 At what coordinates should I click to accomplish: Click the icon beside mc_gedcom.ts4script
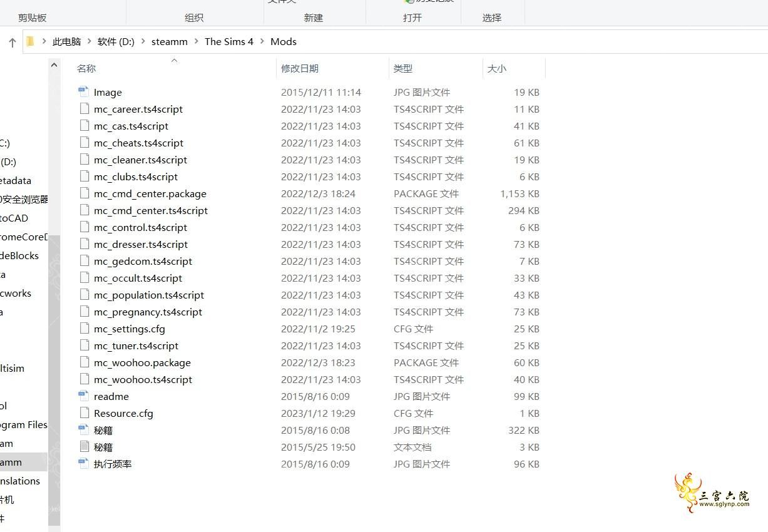84,261
